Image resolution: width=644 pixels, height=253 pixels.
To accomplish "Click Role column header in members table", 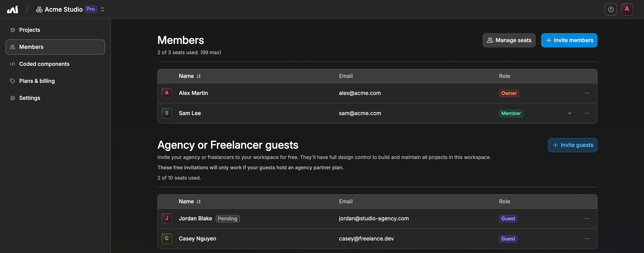I will click(x=504, y=76).
